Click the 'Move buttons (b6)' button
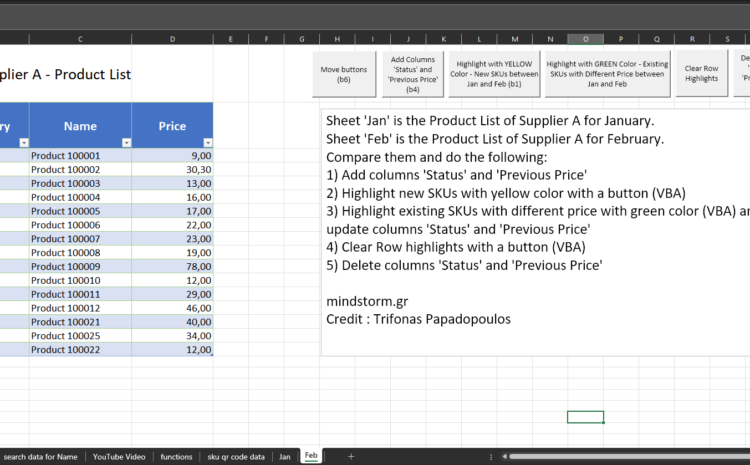Image resolution: width=750 pixels, height=465 pixels. [x=344, y=74]
